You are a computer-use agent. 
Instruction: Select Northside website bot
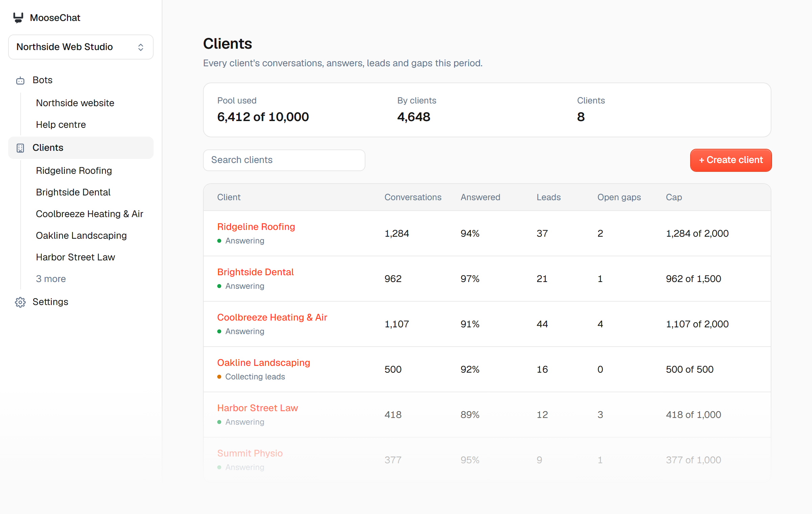(x=75, y=103)
